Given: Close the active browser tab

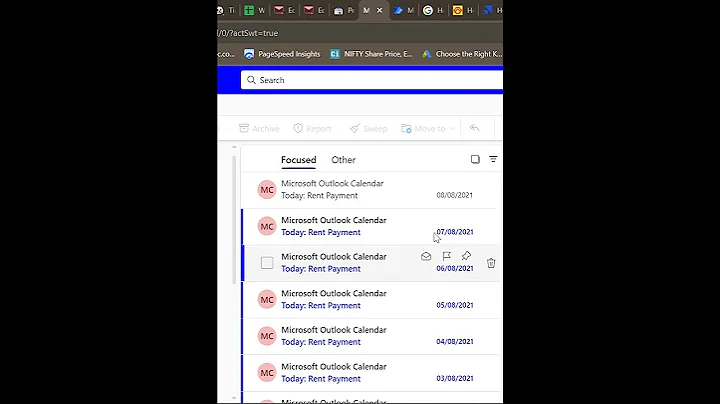Looking at the screenshot, I should coord(380,10).
